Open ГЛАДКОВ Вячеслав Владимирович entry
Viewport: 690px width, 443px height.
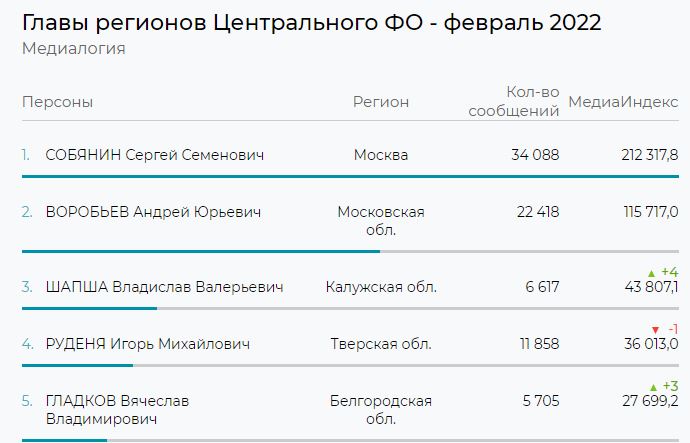(117, 410)
